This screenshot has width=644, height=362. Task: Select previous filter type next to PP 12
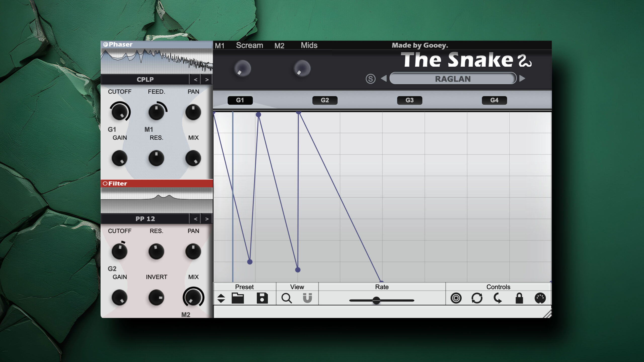coord(195,219)
